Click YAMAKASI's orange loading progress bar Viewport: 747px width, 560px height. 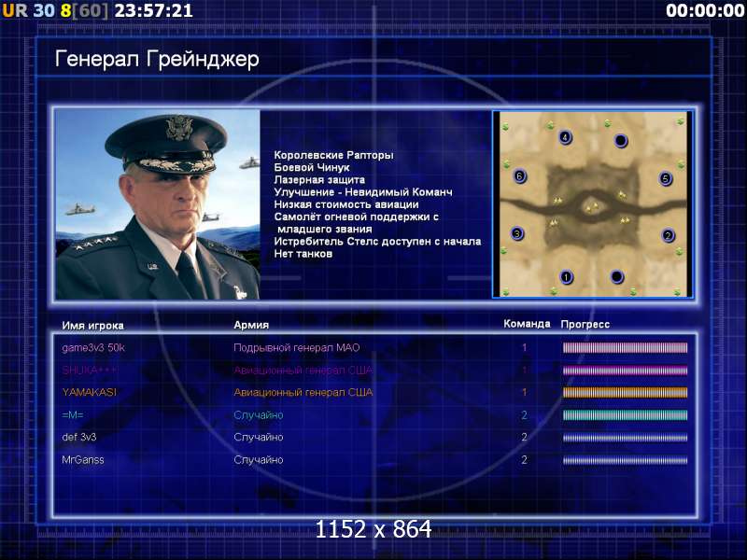(625, 392)
